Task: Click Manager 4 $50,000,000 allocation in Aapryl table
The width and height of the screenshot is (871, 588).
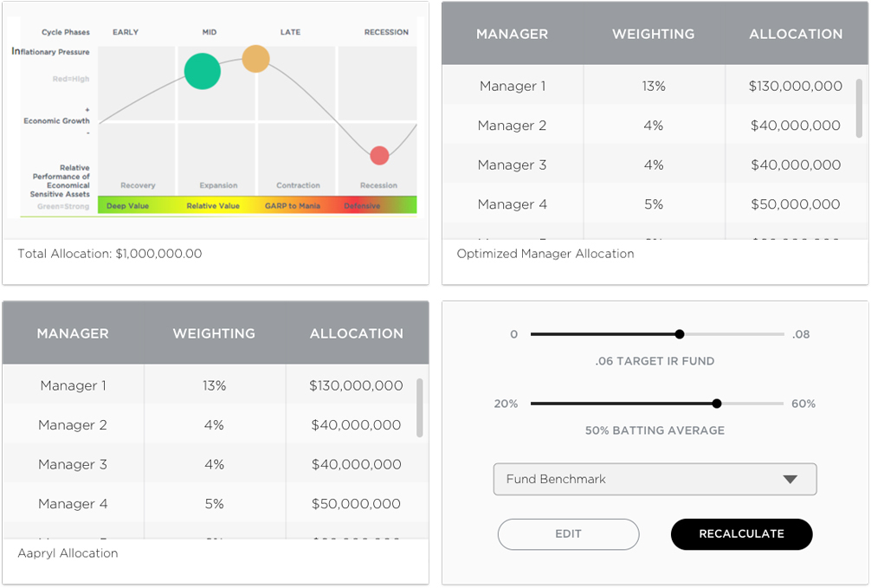Action: [x=355, y=503]
